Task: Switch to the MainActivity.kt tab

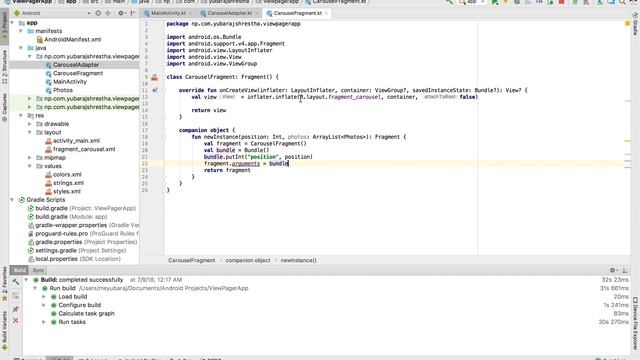Action: pyautogui.click(x=168, y=13)
